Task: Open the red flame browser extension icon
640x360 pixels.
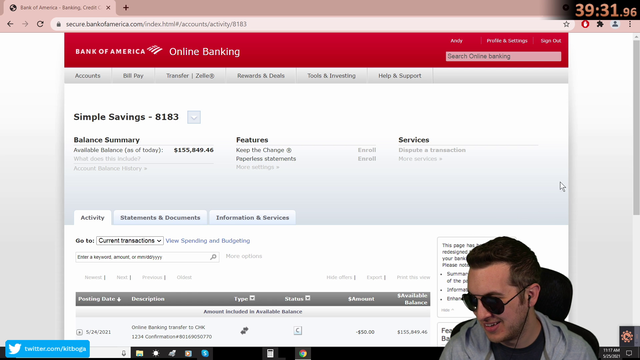Action: pos(585,24)
